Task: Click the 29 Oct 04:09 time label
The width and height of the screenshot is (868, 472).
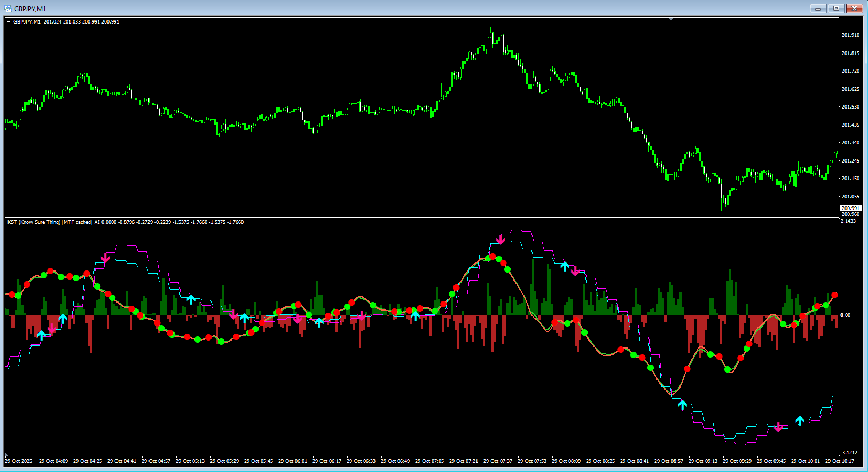Action: pos(53,461)
